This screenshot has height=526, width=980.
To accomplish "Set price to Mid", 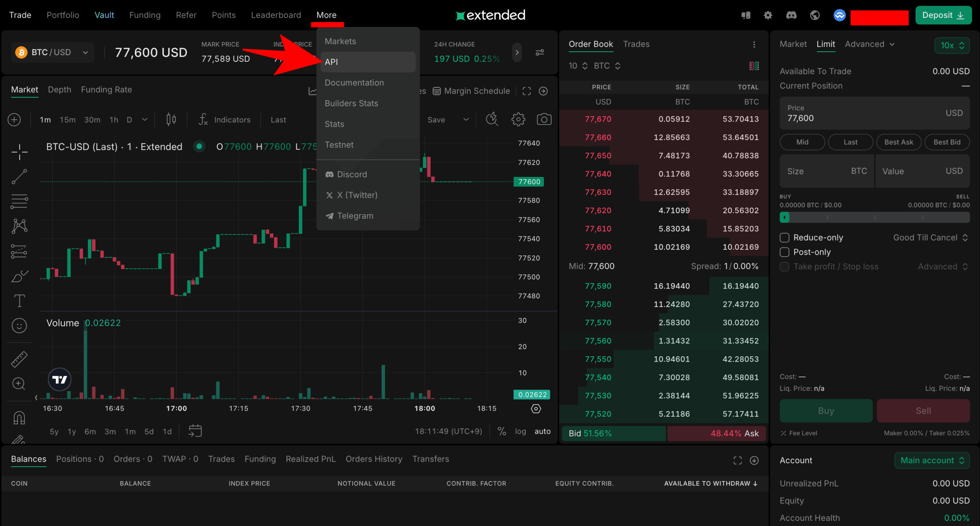I will pos(802,142).
